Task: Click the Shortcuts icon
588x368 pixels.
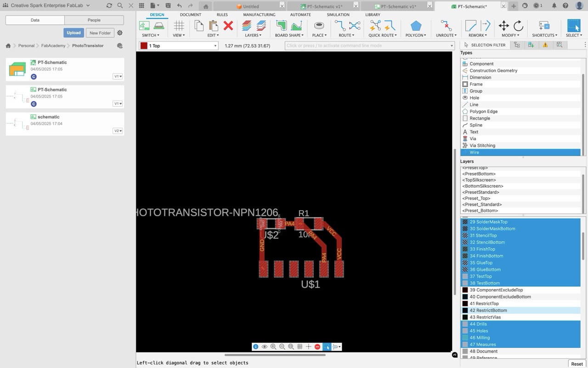Action: coord(544,26)
